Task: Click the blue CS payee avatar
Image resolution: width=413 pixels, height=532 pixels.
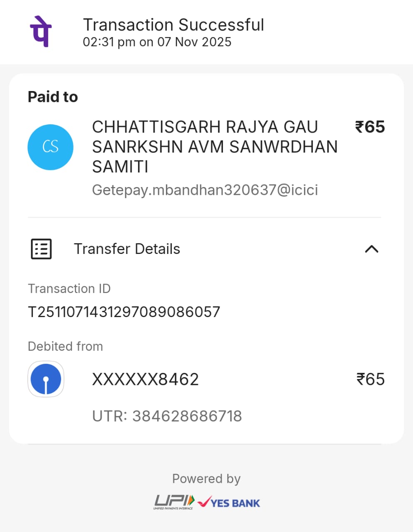Action: pyautogui.click(x=50, y=147)
